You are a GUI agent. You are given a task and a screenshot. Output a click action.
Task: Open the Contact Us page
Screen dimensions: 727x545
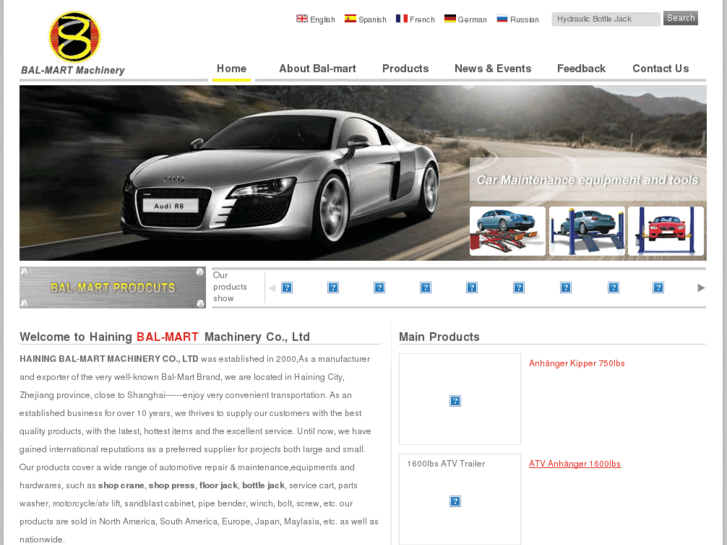point(660,69)
